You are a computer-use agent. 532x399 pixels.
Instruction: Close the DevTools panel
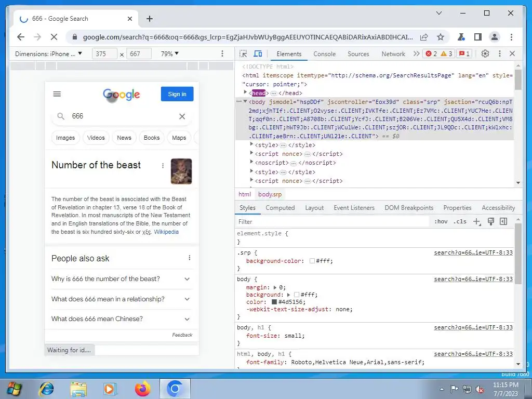512,54
